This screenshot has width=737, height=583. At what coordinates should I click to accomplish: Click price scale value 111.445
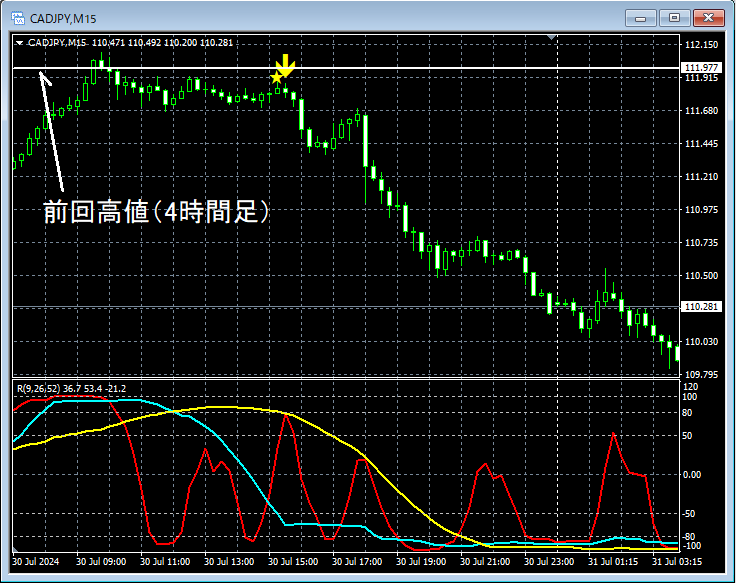pos(701,144)
